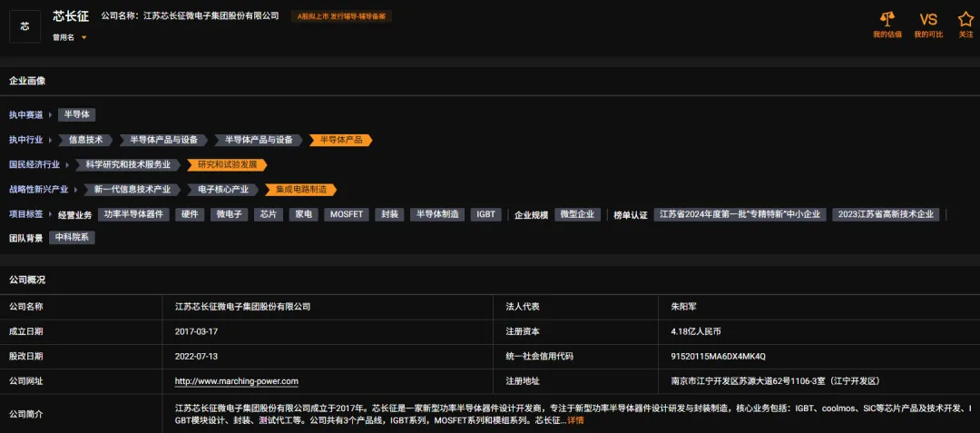Image resolution: width=980 pixels, height=433 pixels.
Task: Click the 公司概况 section header
Action: [x=27, y=280]
